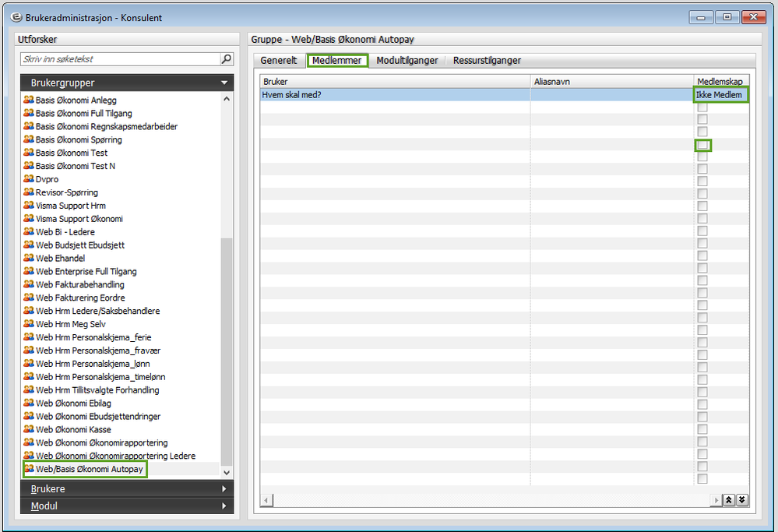
Task: Click into the Skriv inn søketekst field
Action: pyautogui.click(x=121, y=59)
